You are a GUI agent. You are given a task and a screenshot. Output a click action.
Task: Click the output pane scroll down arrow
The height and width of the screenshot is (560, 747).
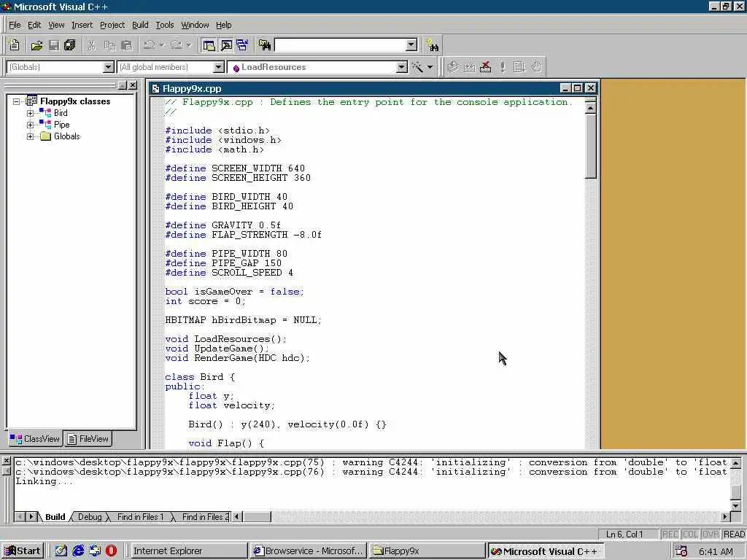[x=735, y=506]
